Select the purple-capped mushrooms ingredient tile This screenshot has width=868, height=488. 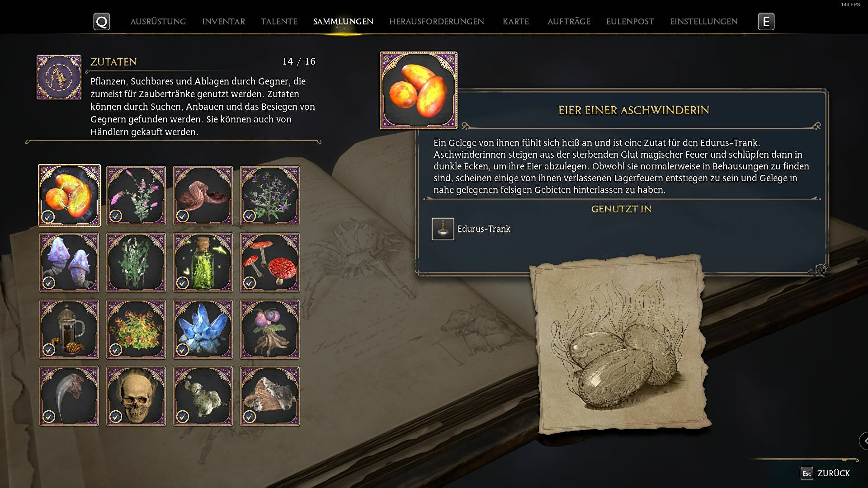[x=69, y=263]
